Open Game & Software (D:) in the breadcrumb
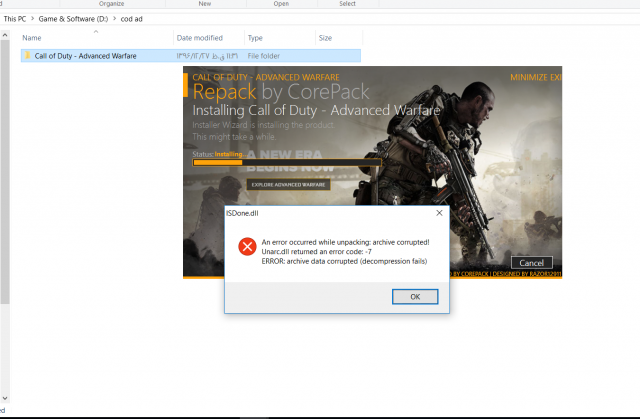640x419 pixels. (x=73, y=19)
